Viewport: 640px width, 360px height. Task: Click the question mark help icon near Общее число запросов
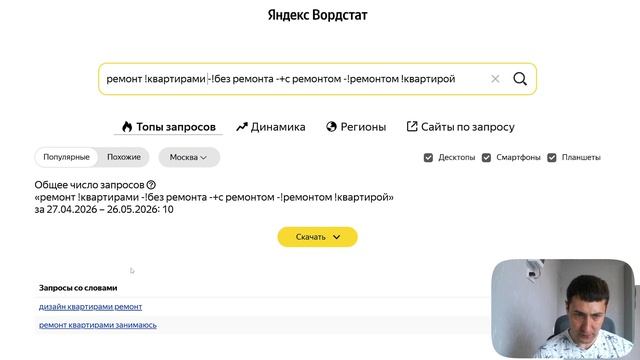[x=151, y=185]
